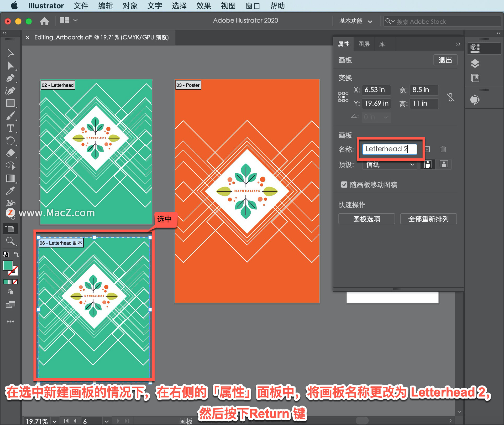The height and width of the screenshot is (425, 504).
Task: Select the Direct Selection tool
Action: tap(10, 66)
